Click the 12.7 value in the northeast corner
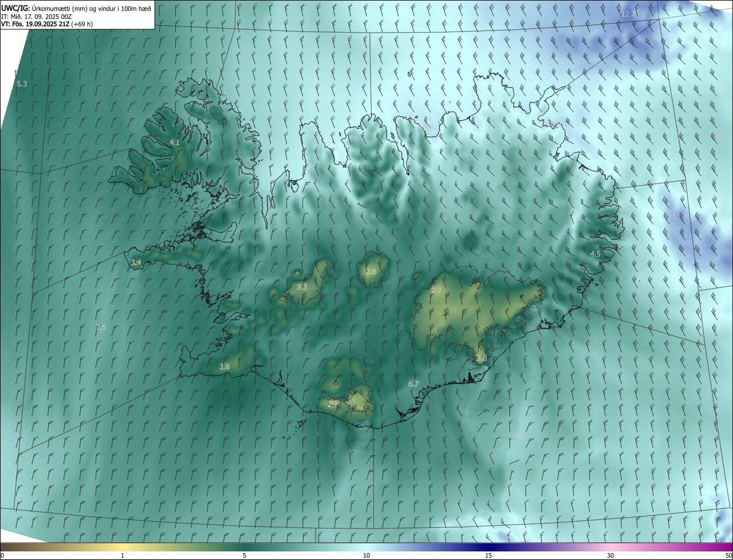This screenshot has height=560, width=733. click(629, 14)
